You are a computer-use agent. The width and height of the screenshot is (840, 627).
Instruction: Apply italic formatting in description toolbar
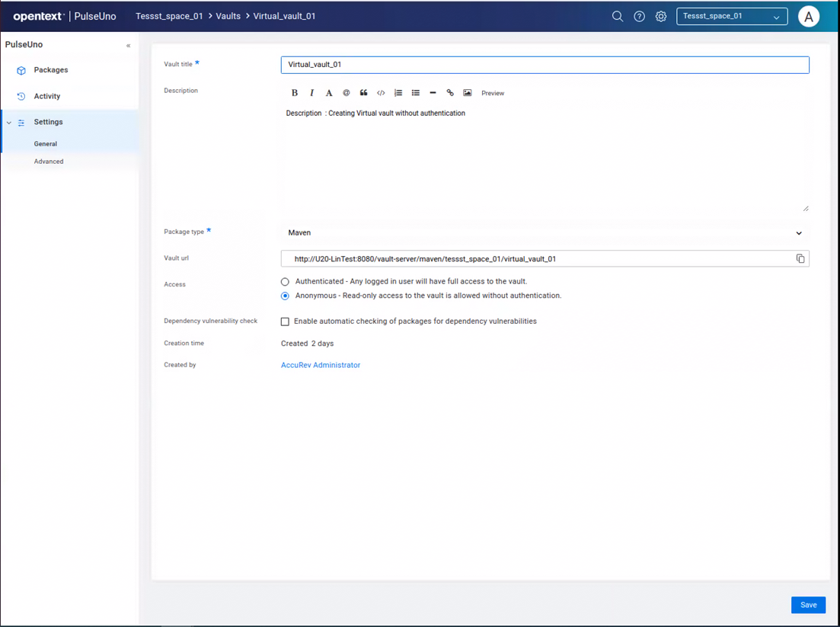coord(311,93)
